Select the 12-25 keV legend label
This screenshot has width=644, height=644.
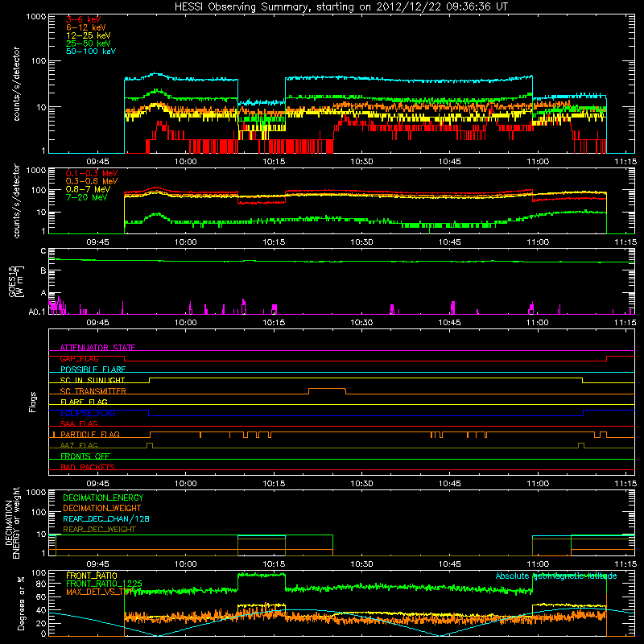point(89,35)
